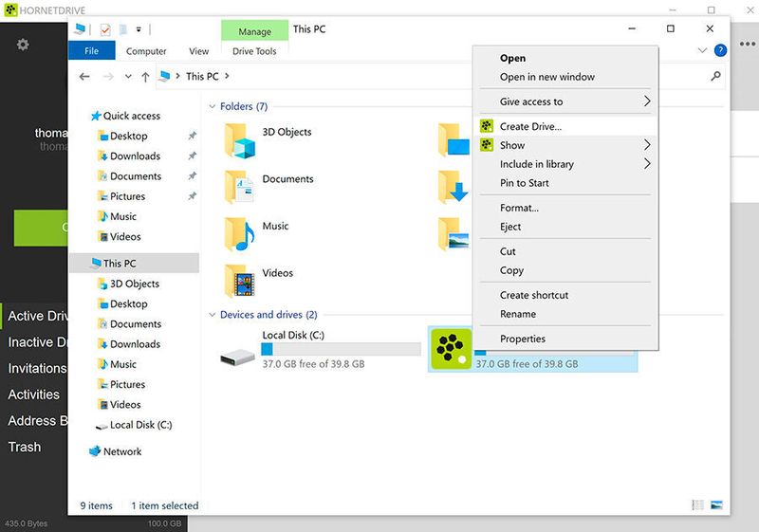This screenshot has height=532, width=759.
Task: Click the Downloads folder icon with blue arrow
Action: click(454, 187)
